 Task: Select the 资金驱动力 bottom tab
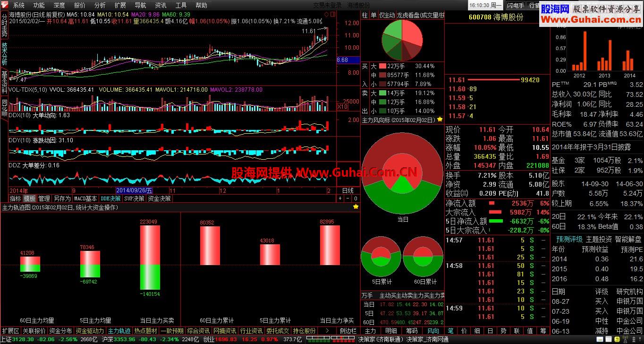90,331
